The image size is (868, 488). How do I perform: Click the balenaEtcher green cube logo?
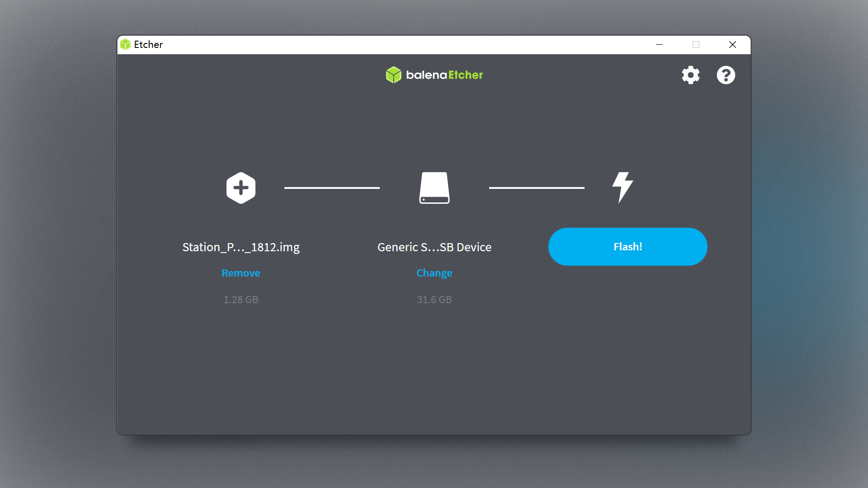(393, 75)
